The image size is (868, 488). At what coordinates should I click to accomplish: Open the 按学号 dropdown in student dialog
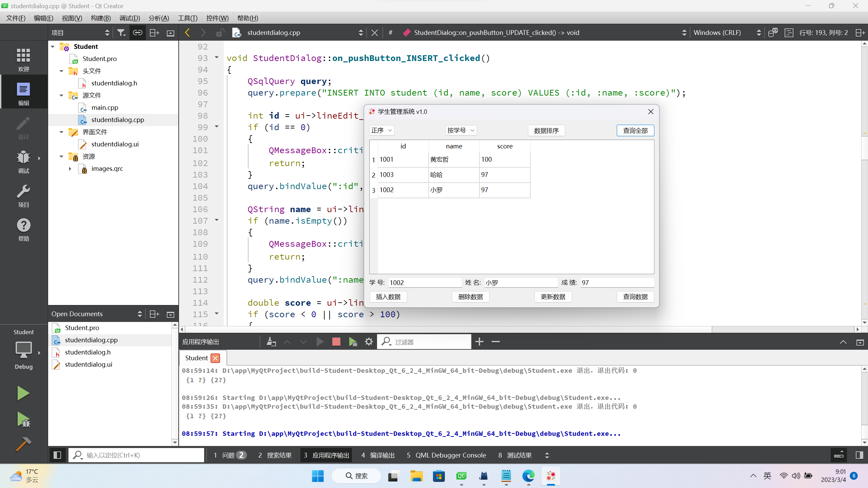click(460, 130)
